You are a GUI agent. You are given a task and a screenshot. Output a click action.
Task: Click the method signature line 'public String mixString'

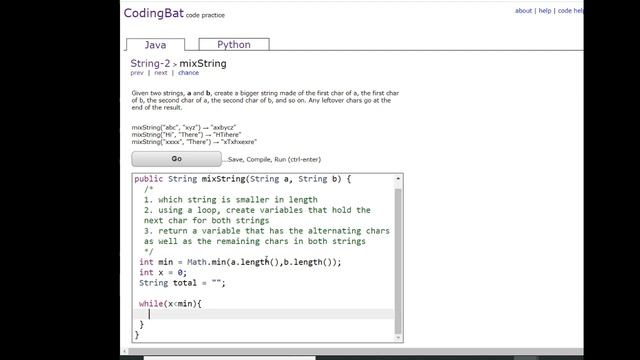pos(242,179)
